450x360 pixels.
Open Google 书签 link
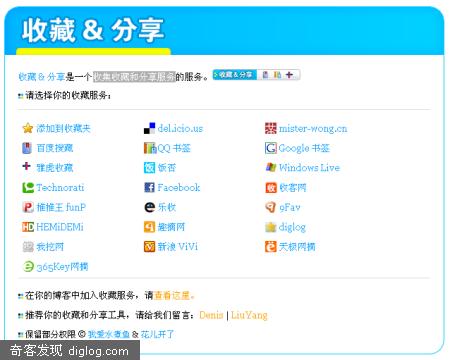[x=304, y=148]
